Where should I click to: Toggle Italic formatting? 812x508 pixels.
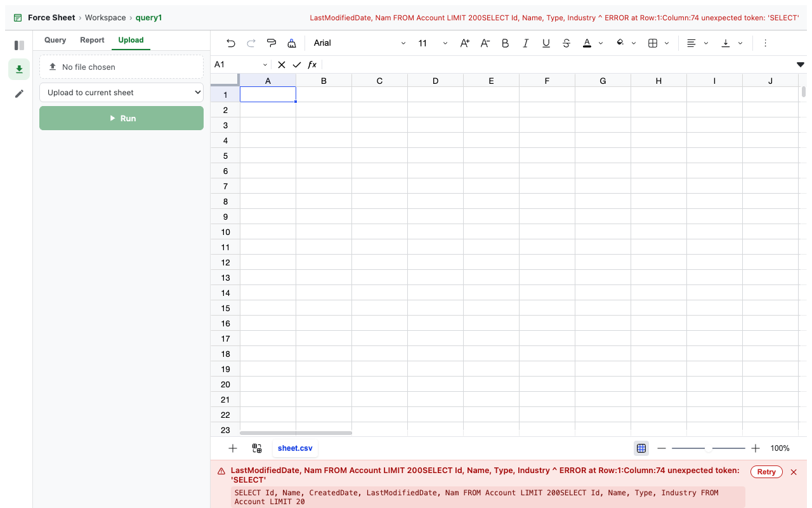526,43
